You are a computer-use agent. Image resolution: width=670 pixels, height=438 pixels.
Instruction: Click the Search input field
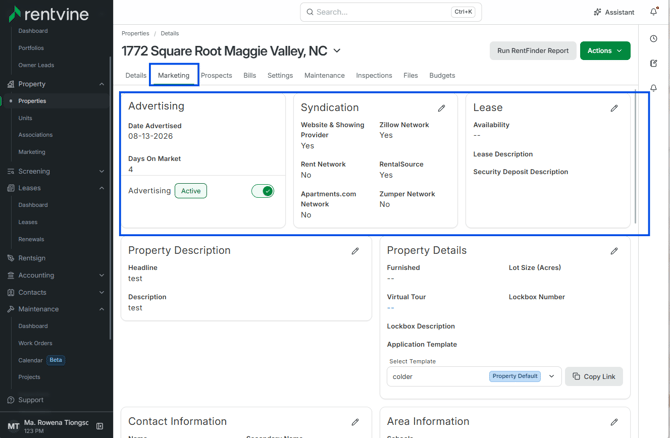tap(391, 12)
